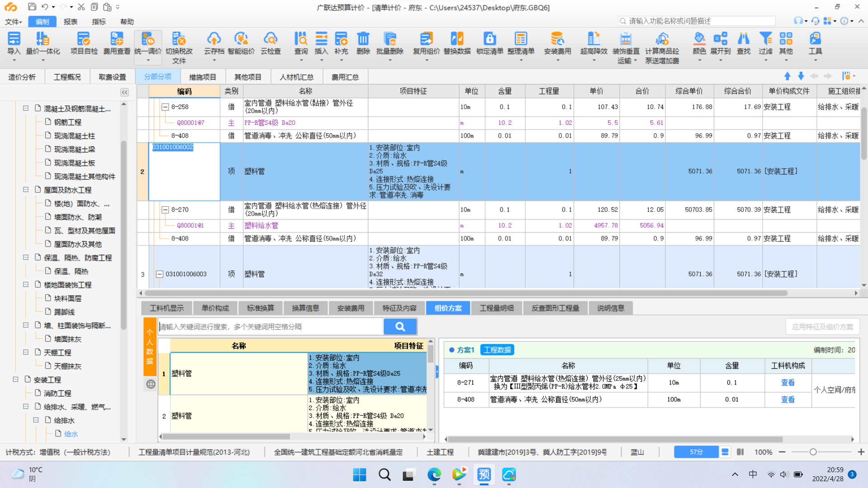Collapse 屋面及防水工程 tree node
Screen dimensions: 868x488
(26, 190)
